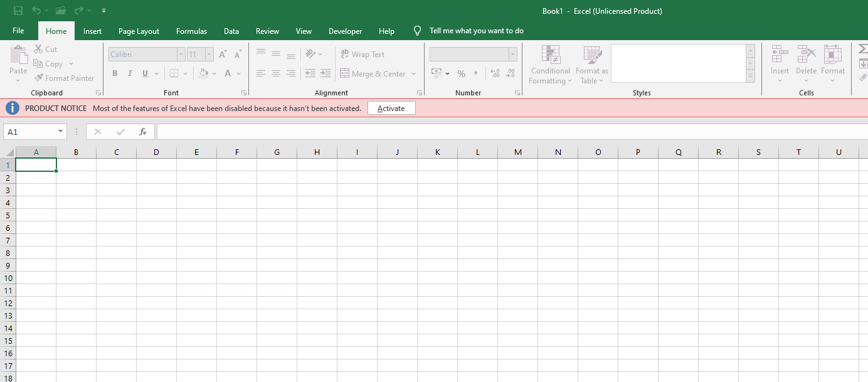This screenshot has width=868, height=382.
Task: Apply Comma Style number format
Action: pyautogui.click(x=476, y=73)
